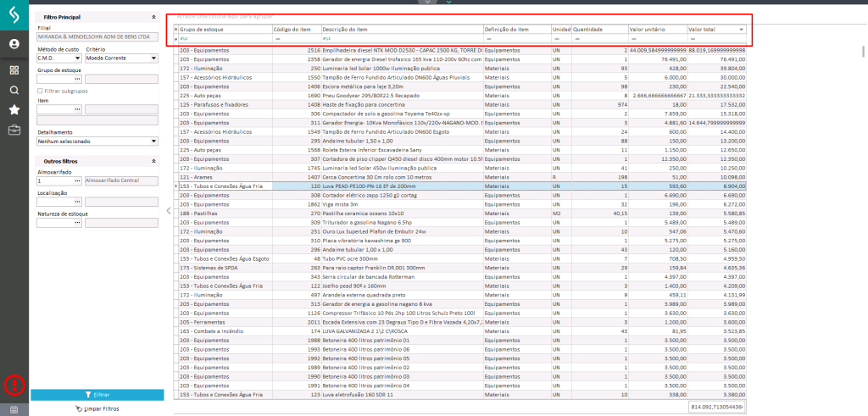Click the Limpar Filtros button
Image resolution: width=868 pixels, height=416 pixels.
(97, 408)
